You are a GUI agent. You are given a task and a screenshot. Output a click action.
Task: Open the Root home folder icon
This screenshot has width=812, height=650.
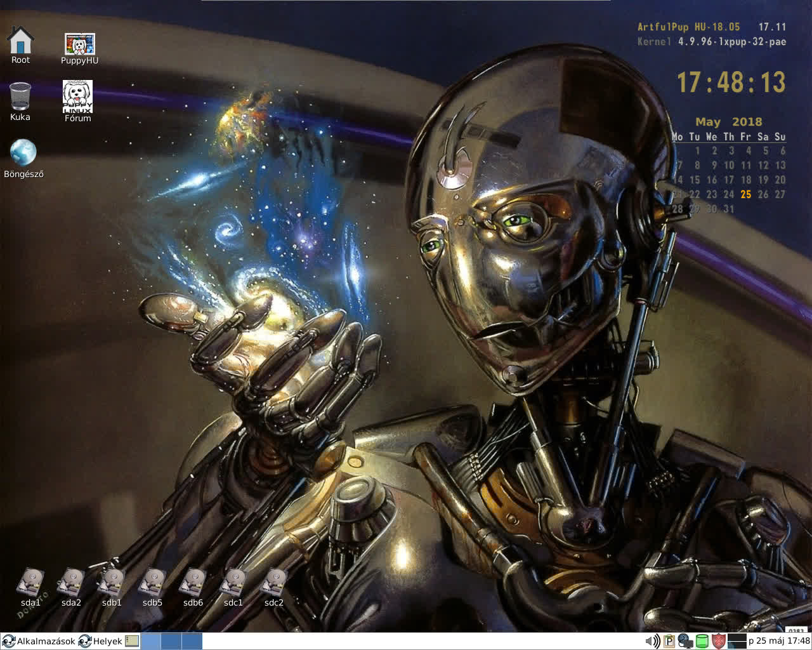20,44
